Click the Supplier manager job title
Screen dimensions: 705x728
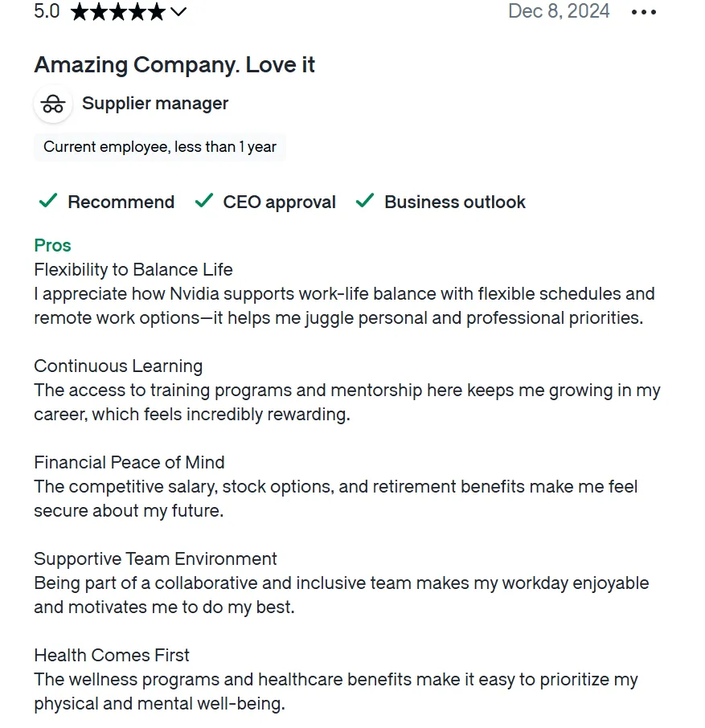(x=155, y=103)
